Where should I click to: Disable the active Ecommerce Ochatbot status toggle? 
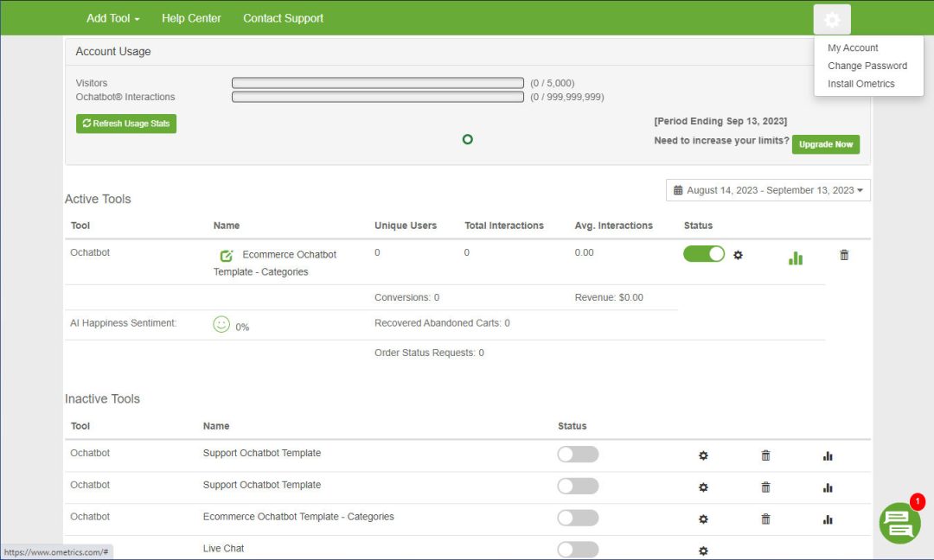(704, 254)
